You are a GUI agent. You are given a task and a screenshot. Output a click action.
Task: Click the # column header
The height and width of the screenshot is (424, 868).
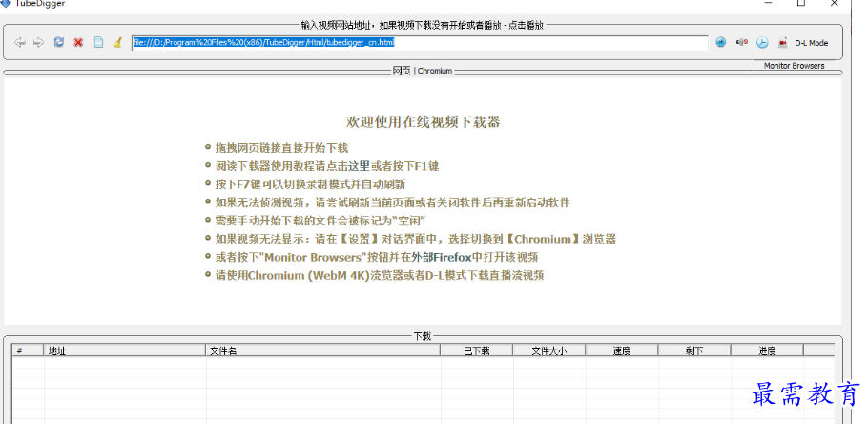click(29, 350)
